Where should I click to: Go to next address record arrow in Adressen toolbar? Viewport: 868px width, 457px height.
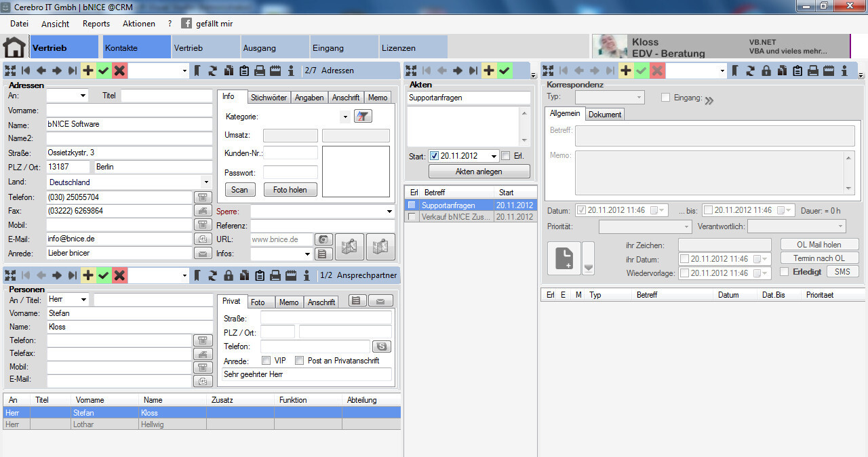(x=57, y=71)
